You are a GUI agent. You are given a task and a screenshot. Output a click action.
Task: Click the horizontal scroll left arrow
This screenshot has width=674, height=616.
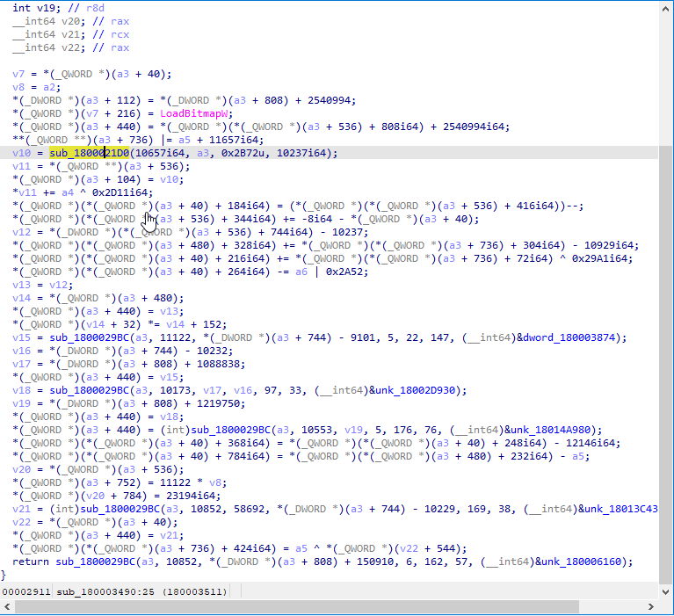pyautogui.click(x=7, y=606)
